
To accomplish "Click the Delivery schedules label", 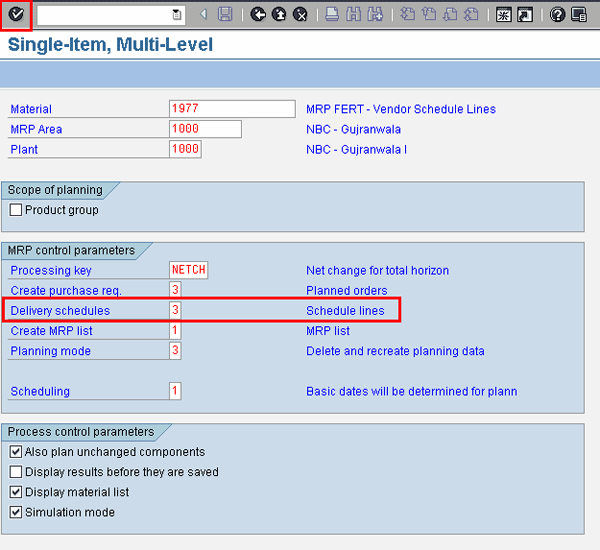I will coord(60,311).
